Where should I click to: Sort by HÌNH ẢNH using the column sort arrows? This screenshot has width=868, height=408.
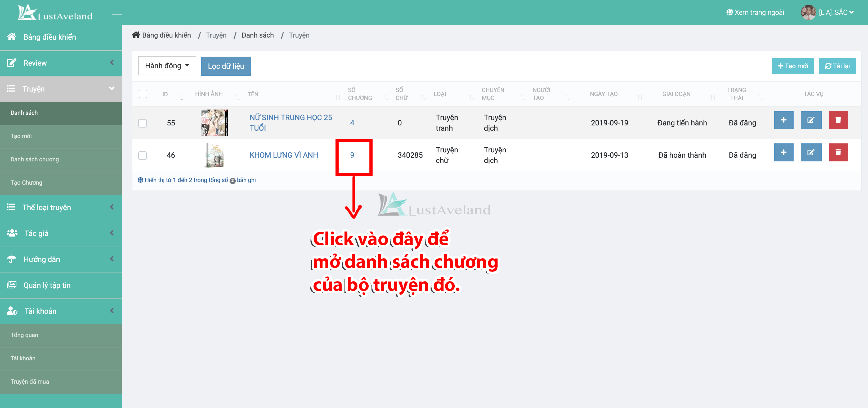click(x=238, y=98)
